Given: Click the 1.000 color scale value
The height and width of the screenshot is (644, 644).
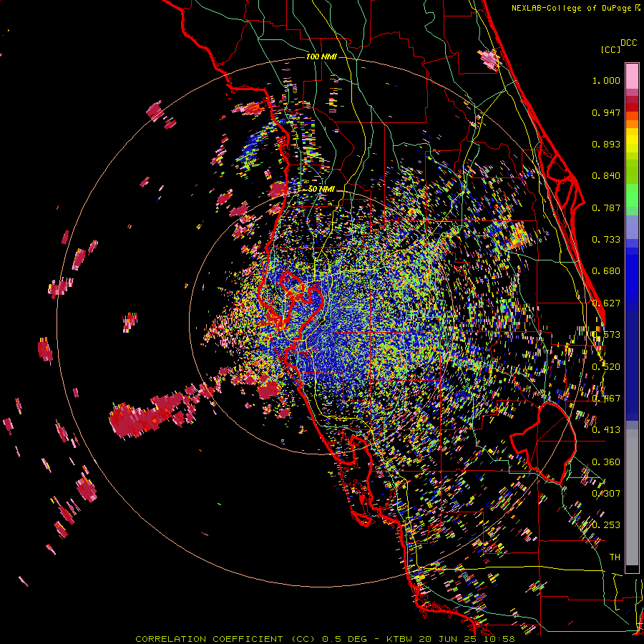Looking at the screenshot, I should [606, 80].
